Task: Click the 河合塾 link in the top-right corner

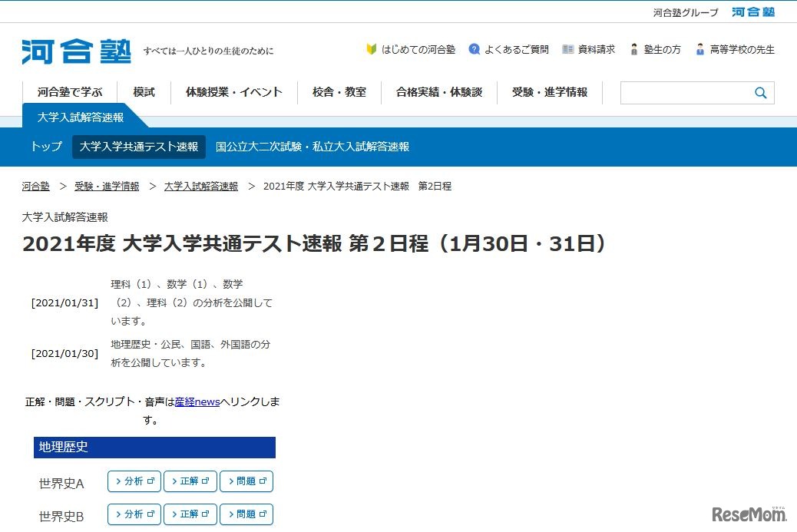Action: [x=752, y=12]
